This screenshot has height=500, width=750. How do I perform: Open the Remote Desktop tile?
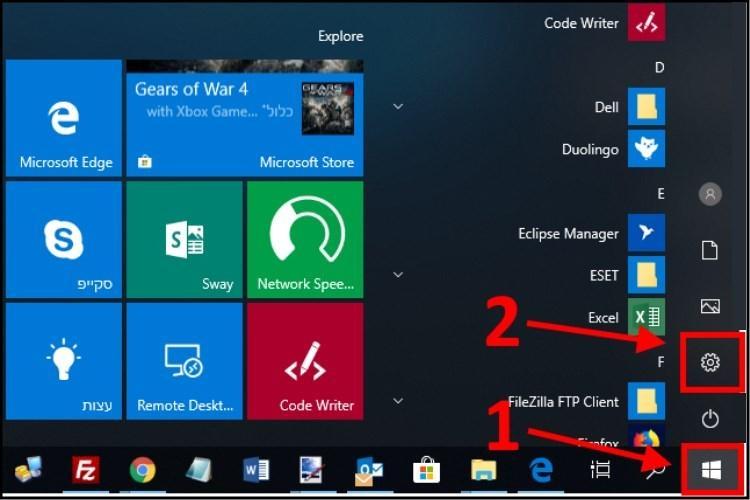(185, 361)
